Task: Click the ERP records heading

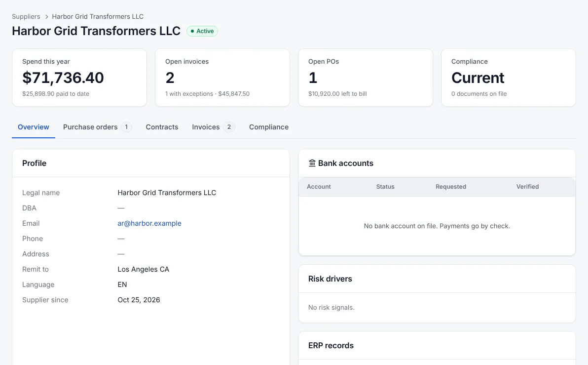Action: (x=331, y=345)
